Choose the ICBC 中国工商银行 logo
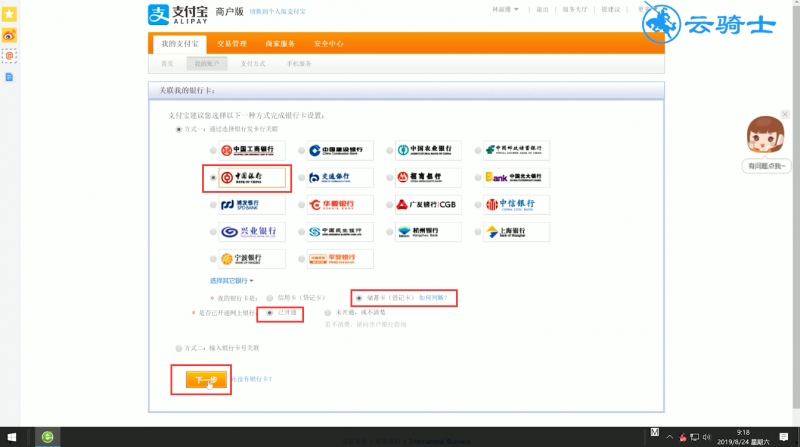Screen dimensions: 800x447 click(252, 150)
